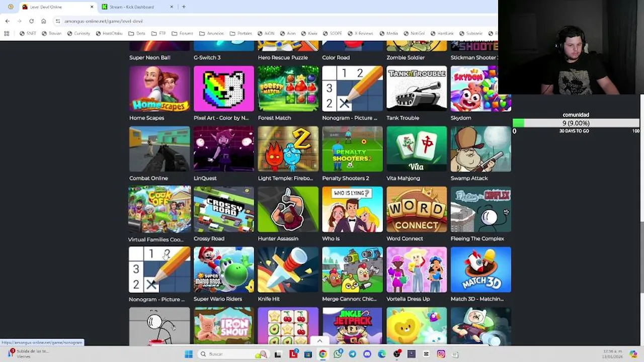Viewport: 644px width, 362px height.
Task: Launch Penalty Shooters 2 game icon
Action: pos(352,149)
